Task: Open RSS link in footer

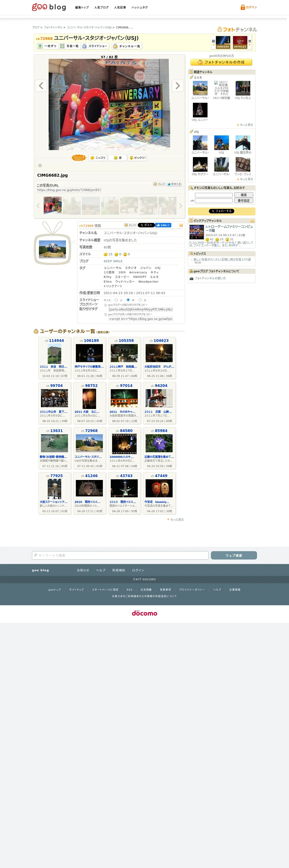Action: coord(129,590)
